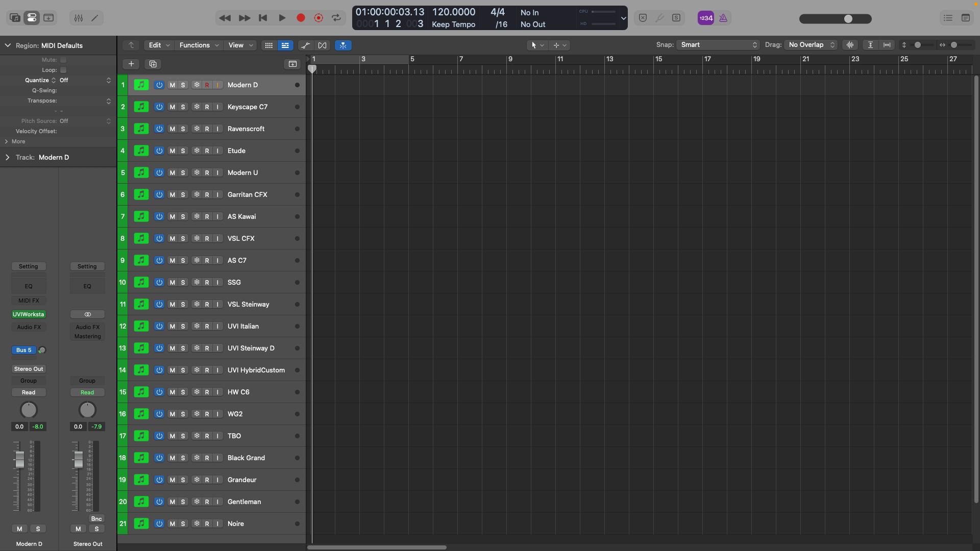Click the Duplicate Track icon
Screen dimensions: 980x551
(153, 64)
